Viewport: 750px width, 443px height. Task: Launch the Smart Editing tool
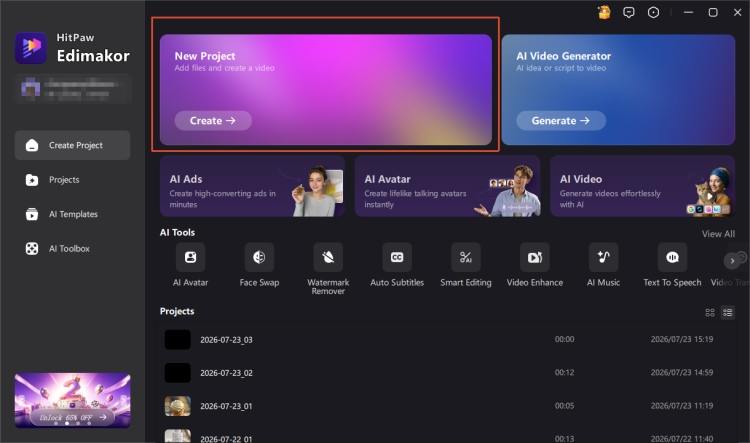tap(466, 257)
